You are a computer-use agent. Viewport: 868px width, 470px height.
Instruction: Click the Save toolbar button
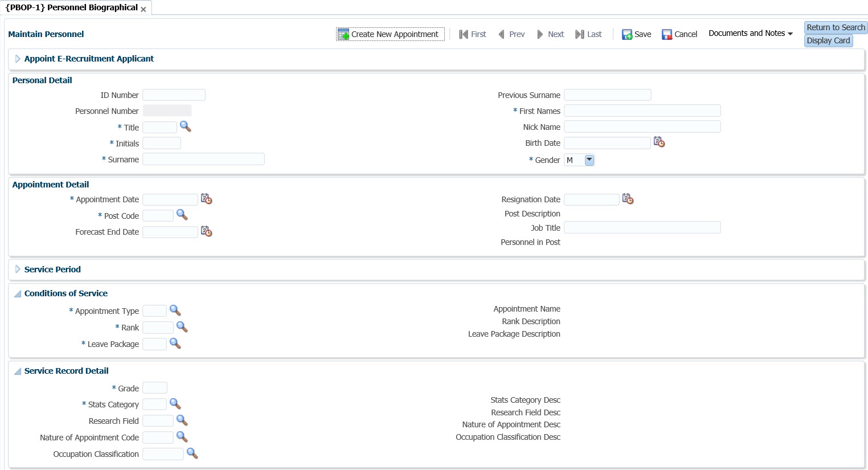[x=636, y=34]
